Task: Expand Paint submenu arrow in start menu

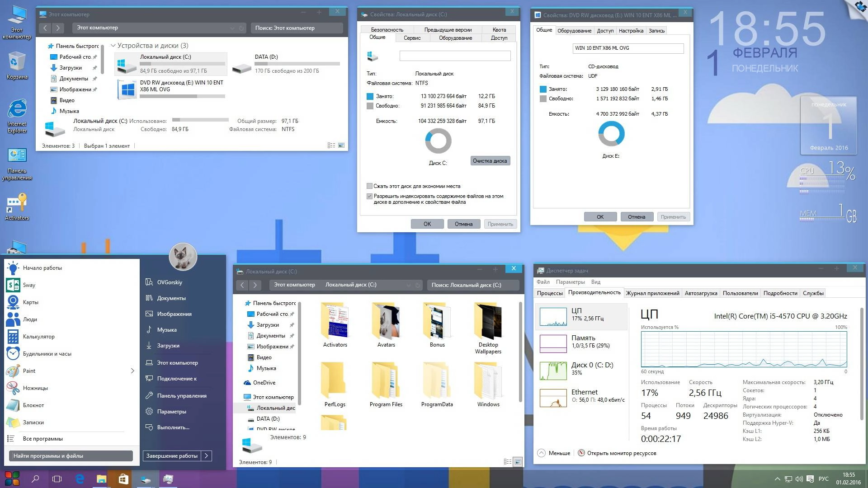Action: pos(132,371)
